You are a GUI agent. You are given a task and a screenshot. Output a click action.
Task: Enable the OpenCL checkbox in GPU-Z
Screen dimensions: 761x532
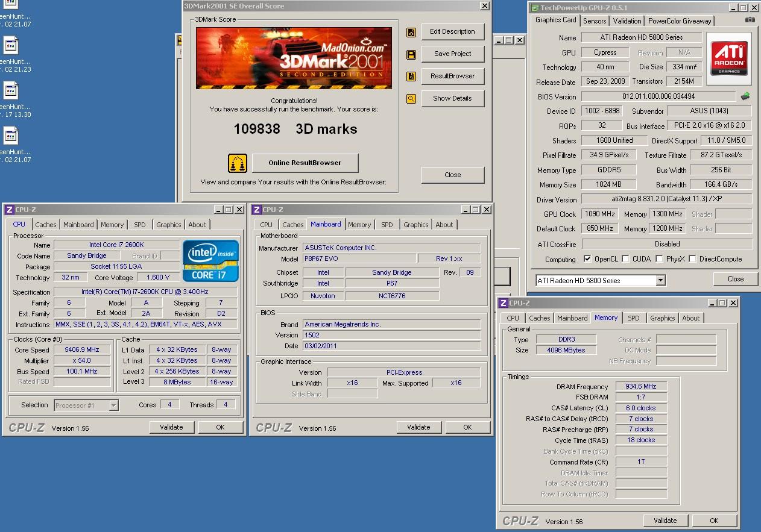[x=587, y=259]
